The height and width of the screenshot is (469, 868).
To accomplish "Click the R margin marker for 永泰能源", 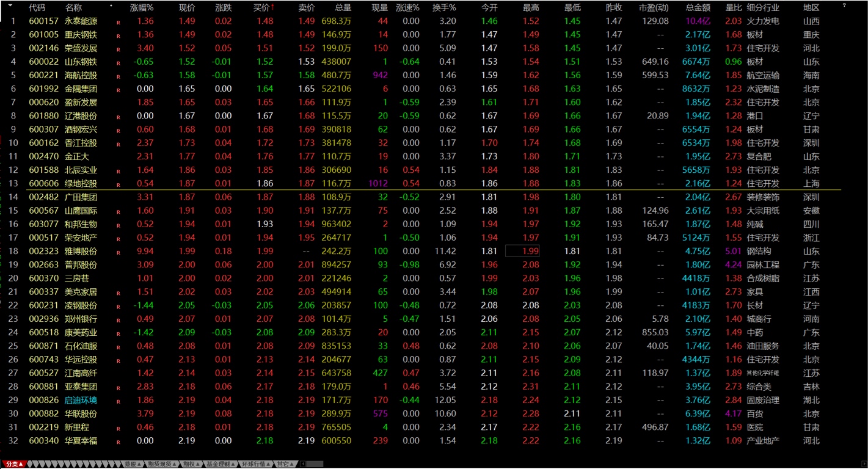I will (119, 22).
